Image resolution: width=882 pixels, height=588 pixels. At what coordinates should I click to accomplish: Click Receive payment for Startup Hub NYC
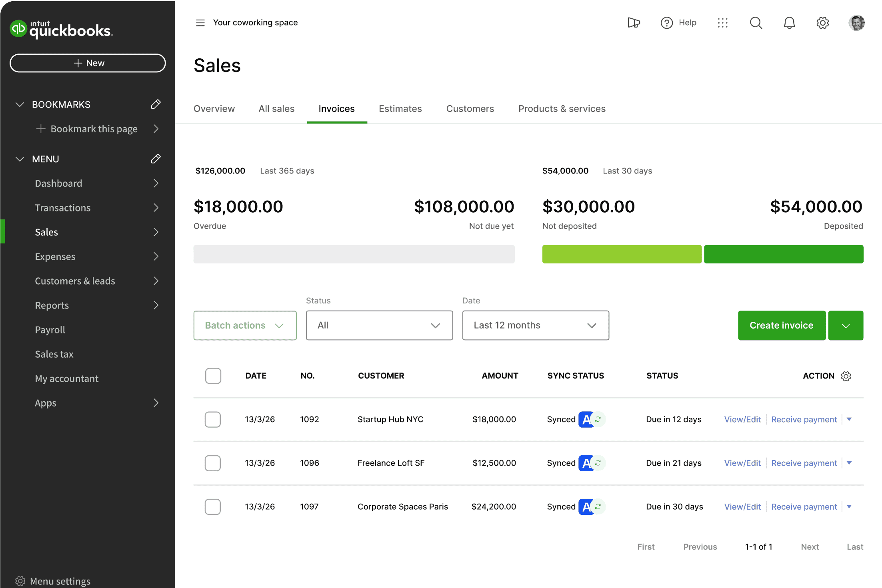click(804, 419)
